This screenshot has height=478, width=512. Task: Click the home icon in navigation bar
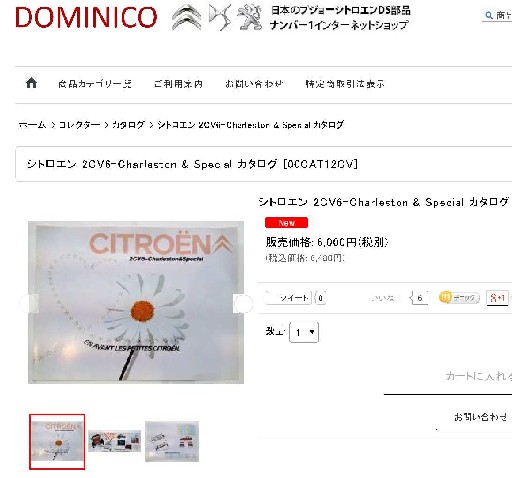click(31, 83)
